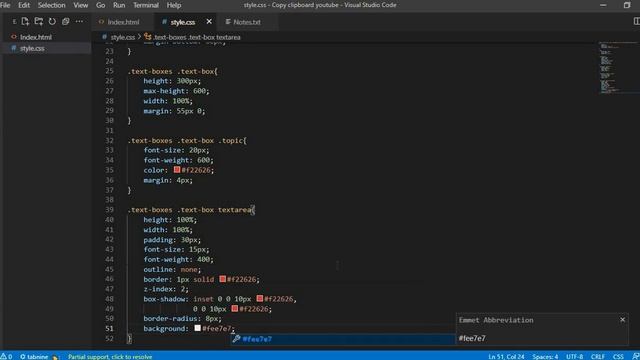The image size is (640, 360).
Task: Switch to the index.html tab
Action: [123, 22]
